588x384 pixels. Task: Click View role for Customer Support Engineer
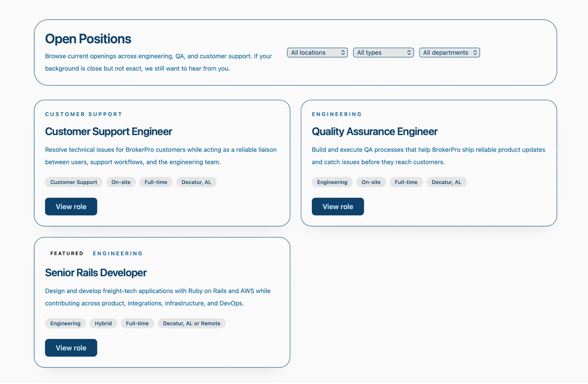pos(71,206)
